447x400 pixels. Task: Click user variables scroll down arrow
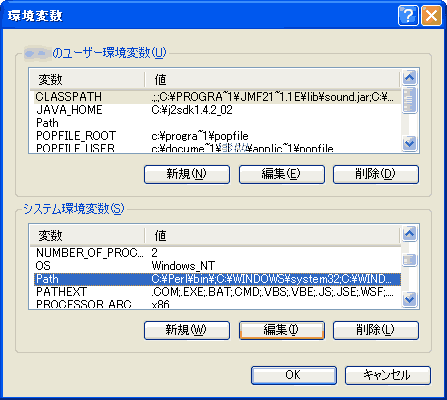(409, 143)
